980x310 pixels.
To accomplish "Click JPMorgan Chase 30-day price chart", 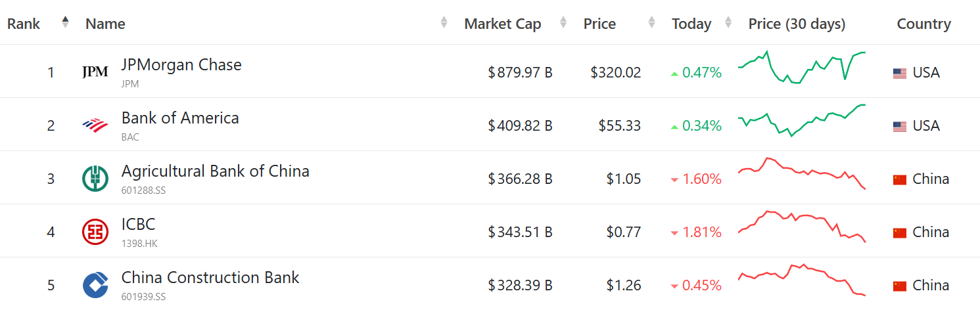I will click(802, 67).
